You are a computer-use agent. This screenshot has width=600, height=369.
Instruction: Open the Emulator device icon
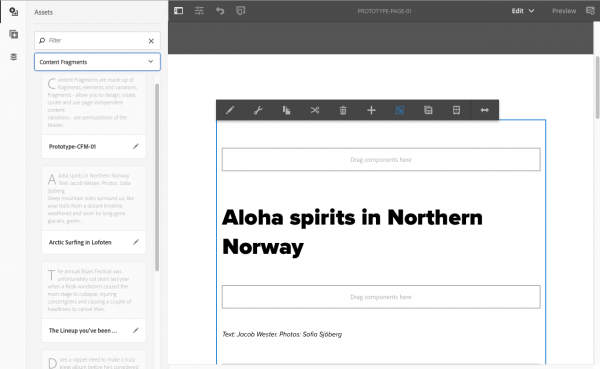tap(241, 11)
